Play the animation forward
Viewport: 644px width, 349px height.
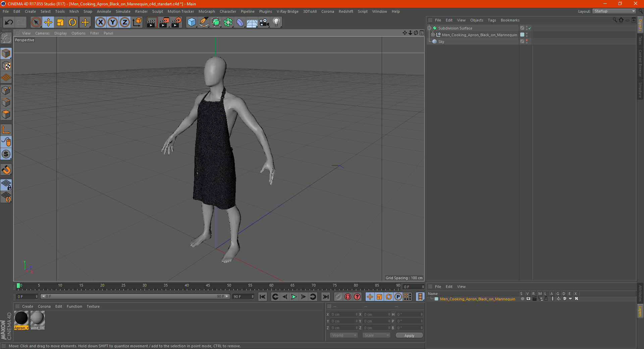pos(294,297)
